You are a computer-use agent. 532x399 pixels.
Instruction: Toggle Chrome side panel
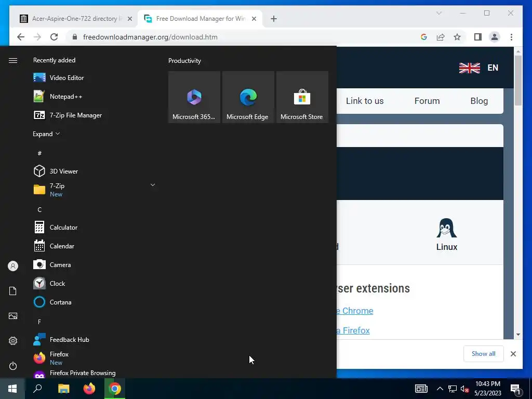[478, 37]
